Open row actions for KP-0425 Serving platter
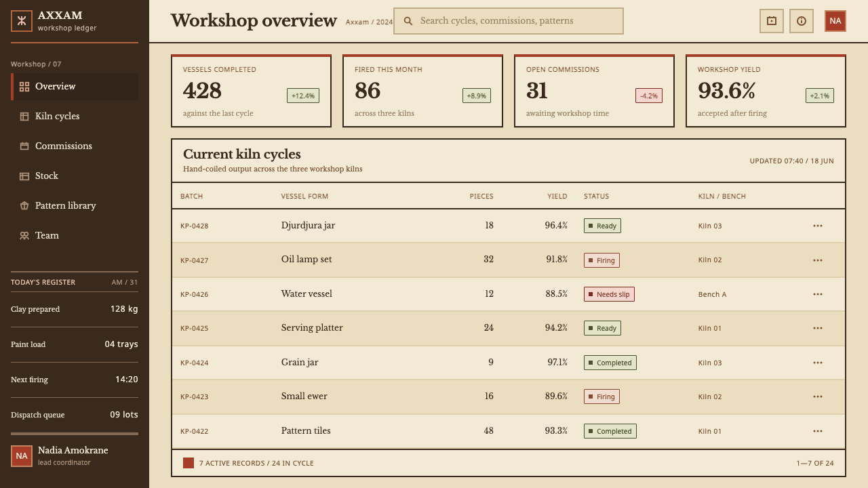The width and height of the screenshot is (868, 488). [x=818, y=328]
